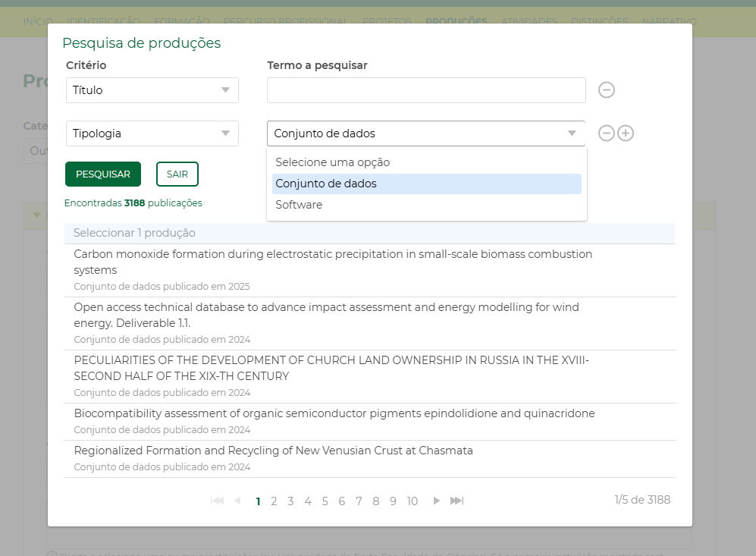Select the Carbon monoxide formation production
756x556 pixels.
tap(370, 270)
